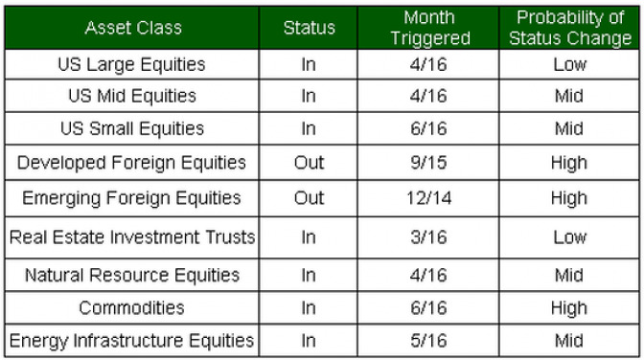
Task: Select Probability of Status Change header
Action: click(569, 28)
